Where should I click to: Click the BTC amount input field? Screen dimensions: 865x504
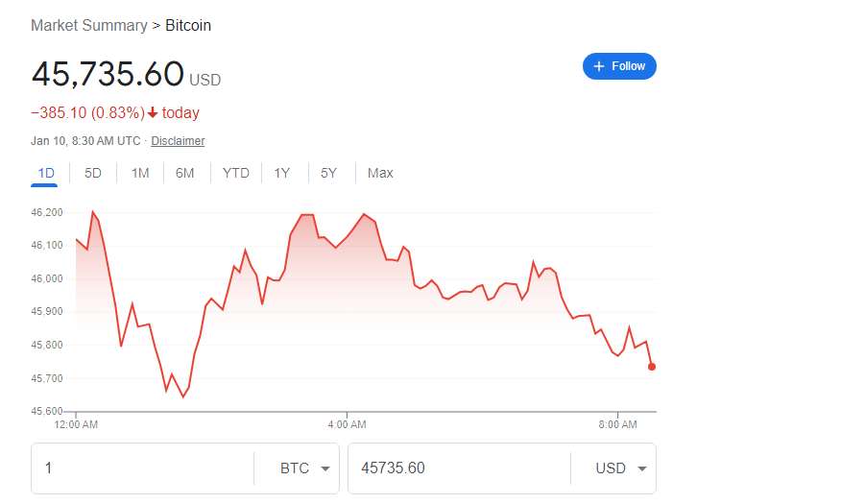(144, 468)
